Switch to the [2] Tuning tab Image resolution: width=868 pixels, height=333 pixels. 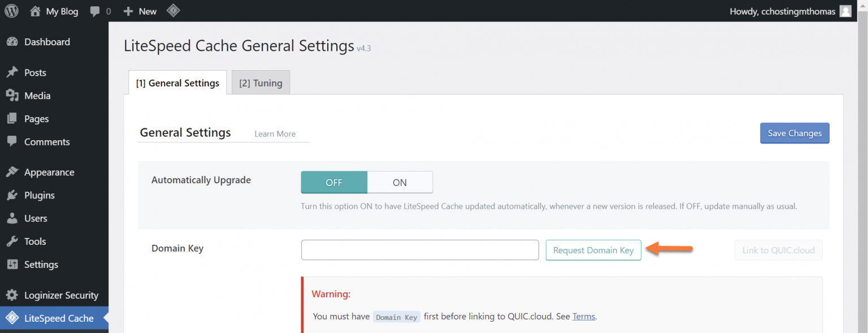[x=261, y=83]
